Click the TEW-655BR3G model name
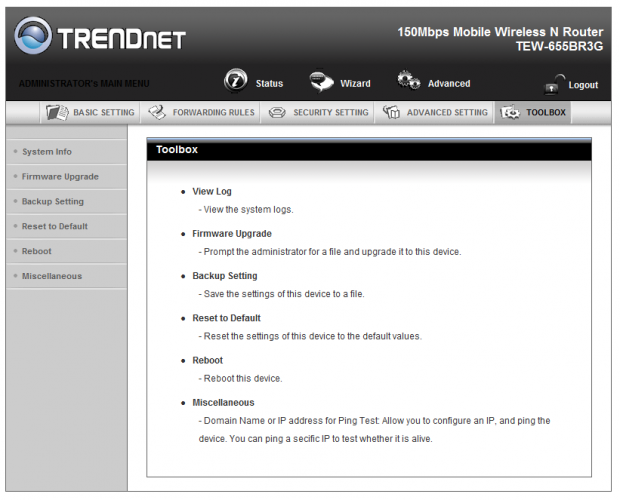Image resolution: width=620 pixels, height=500 pixels. 560,47
